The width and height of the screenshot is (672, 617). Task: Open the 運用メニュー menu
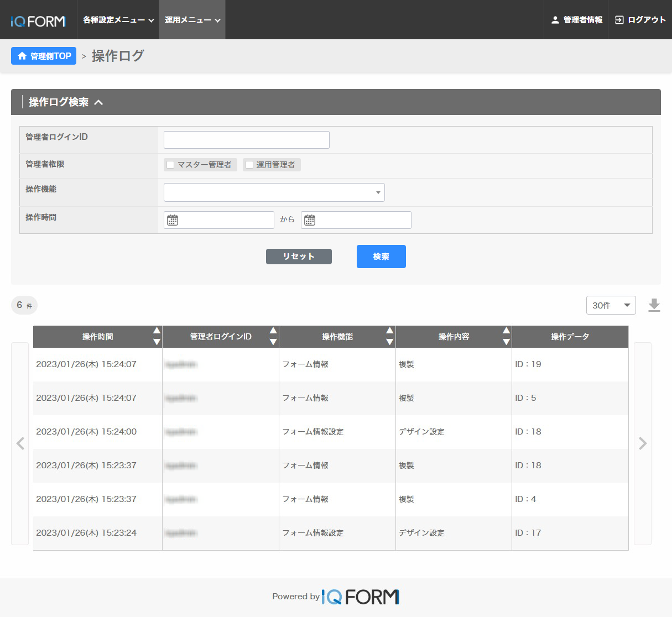(x=192, y=20)
